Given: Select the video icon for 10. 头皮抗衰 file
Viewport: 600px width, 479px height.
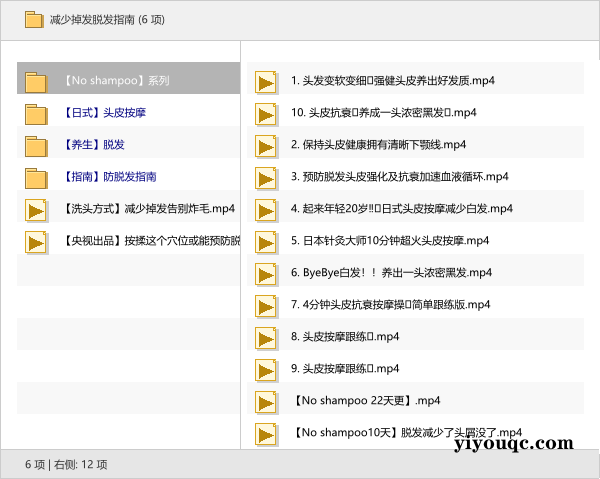Looking at the screenshot, I should point(266,113).
